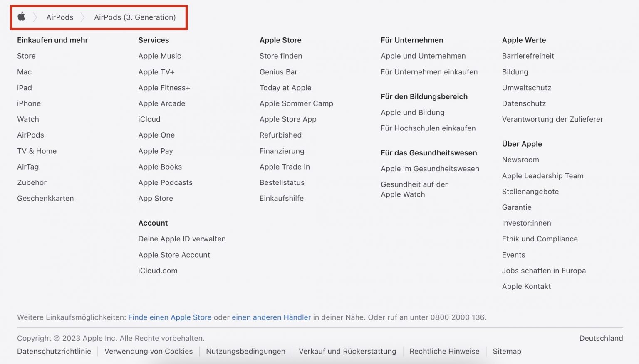Click the chevron after AirPods in breadcrumb
The height and width of the screenshot is (364, 639).
click(82, 17)
